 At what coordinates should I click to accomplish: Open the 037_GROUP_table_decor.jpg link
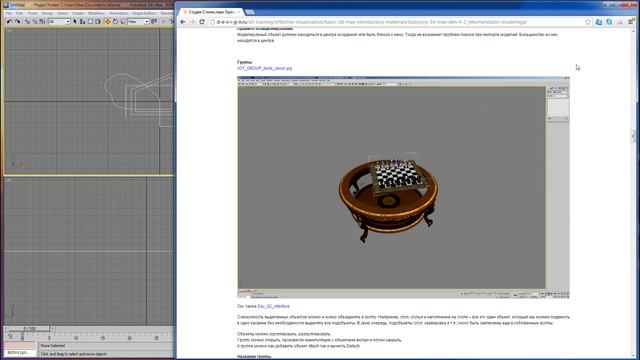[264, 68]
